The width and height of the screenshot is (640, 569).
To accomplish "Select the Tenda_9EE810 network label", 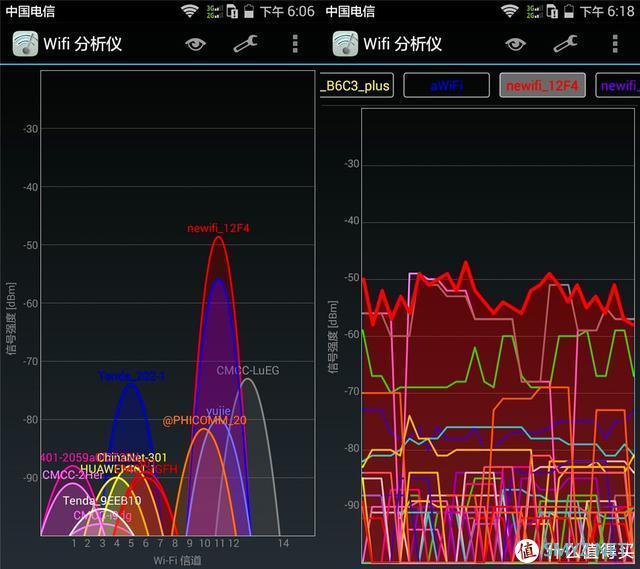I will [102, 500].
